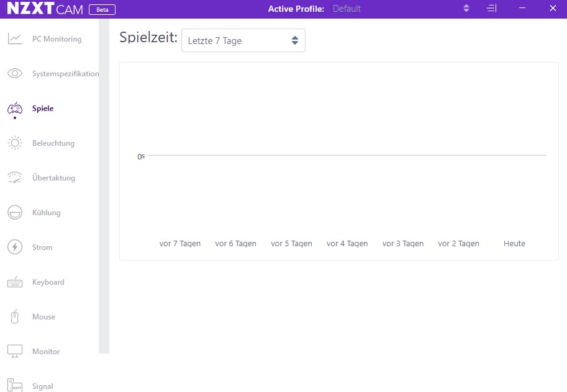The image size is (567, 392).
Task: Click the Spiele gamepad icon
Action: [14, 107]
